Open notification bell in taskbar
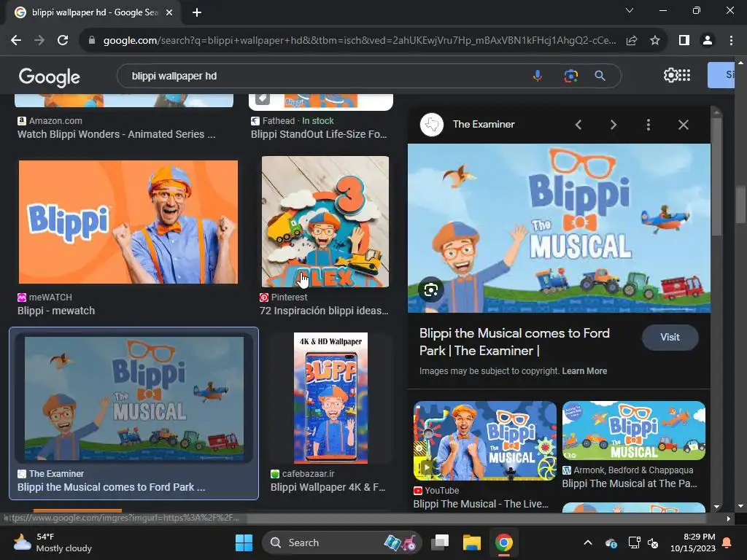The height and width of the screenshot is (560, 747). coord(727,542)
